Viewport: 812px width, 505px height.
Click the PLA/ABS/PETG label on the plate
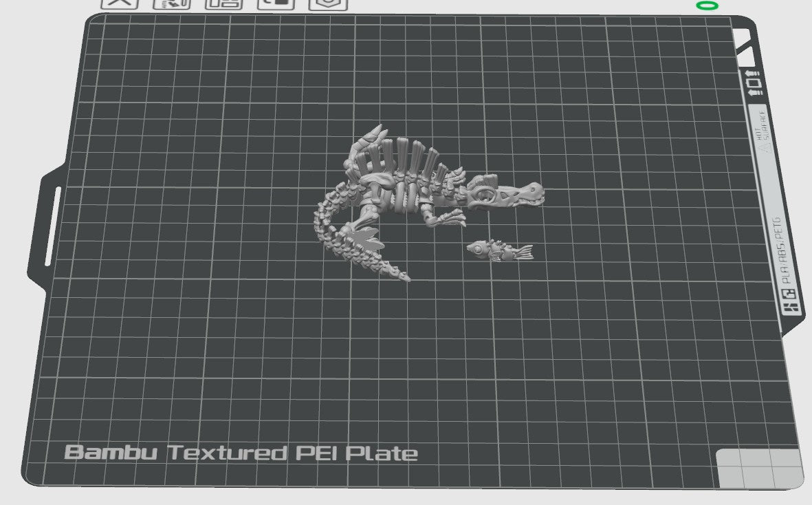(787, 252)
